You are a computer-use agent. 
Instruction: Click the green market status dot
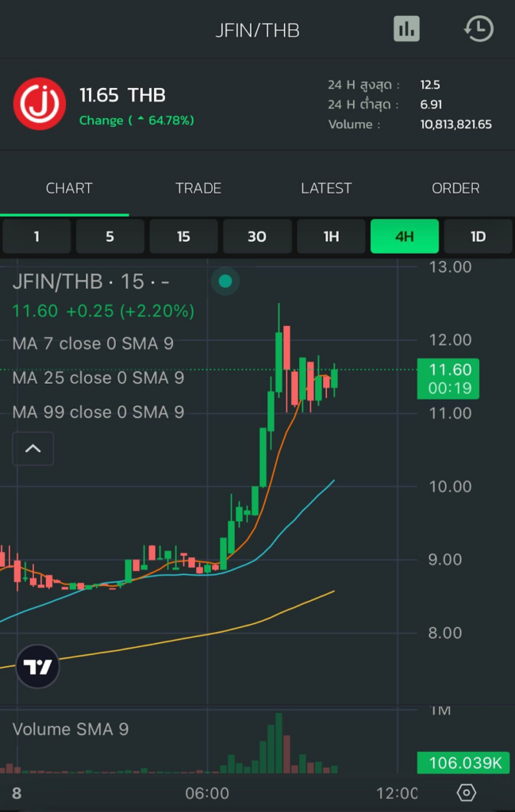tap(225, 281)
